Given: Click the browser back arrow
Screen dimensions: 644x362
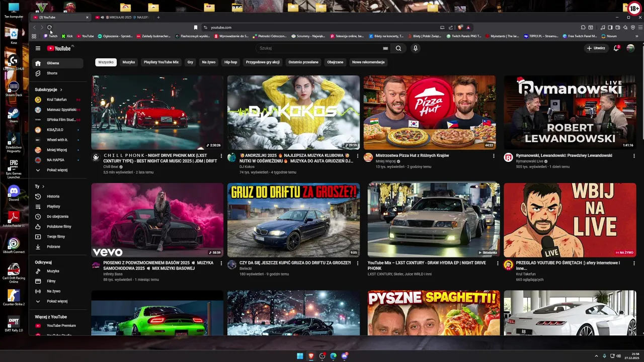Looking at the screenshot, I should tap(34, 27).
